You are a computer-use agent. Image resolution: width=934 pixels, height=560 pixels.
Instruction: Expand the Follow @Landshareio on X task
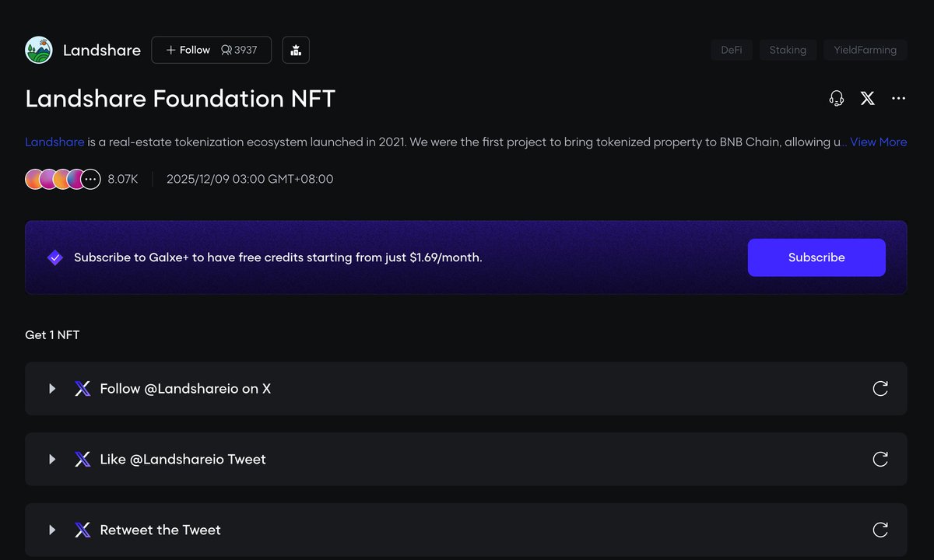coord(52,389)
